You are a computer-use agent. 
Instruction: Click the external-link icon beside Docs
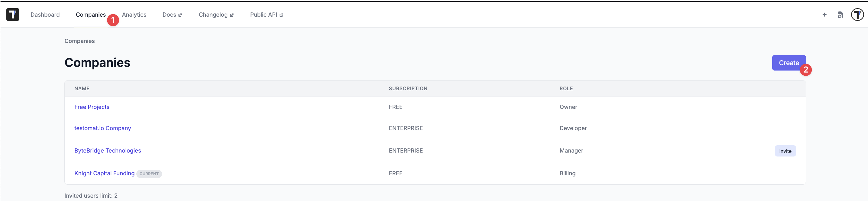(180, 15)
